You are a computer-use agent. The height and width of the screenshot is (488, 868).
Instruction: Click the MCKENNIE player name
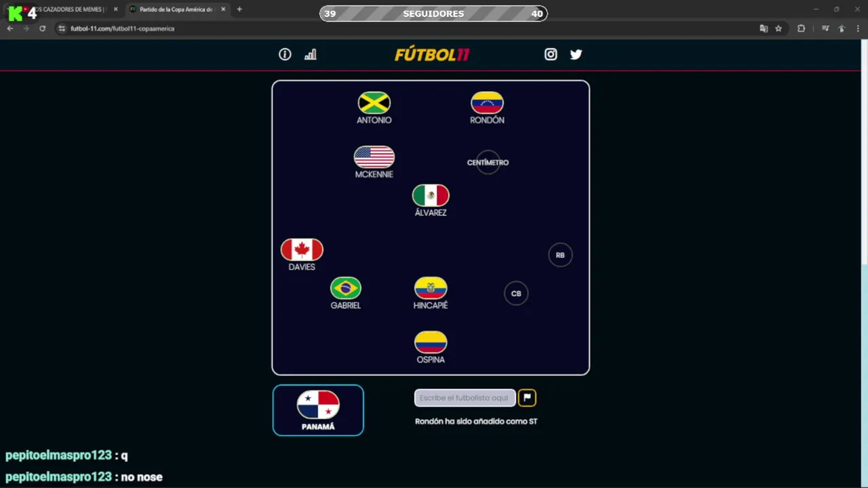374,174
